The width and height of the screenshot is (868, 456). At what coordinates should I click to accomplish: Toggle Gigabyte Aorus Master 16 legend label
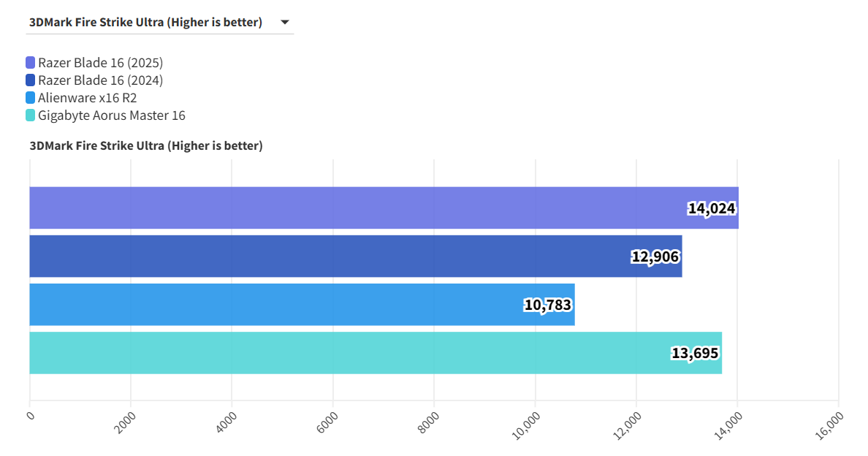(112, 115)
